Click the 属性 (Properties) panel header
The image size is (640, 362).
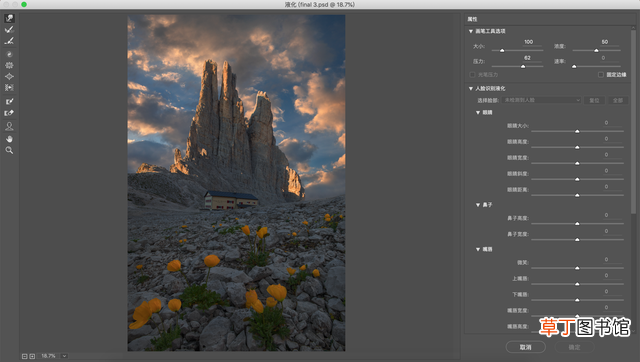(472, 19)
